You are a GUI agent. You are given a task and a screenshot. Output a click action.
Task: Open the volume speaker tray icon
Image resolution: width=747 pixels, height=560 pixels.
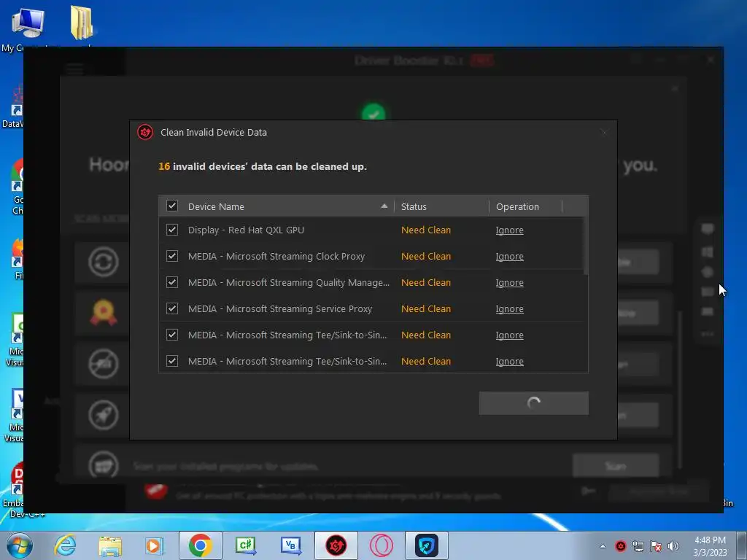coord(673,546)
